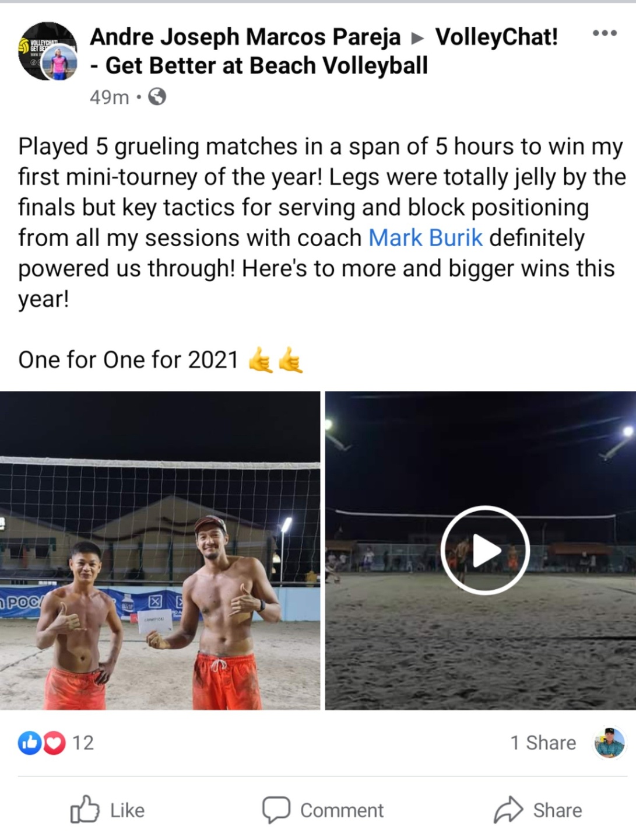Open Andre Joseph Marcos Pareja's profile

245,37
